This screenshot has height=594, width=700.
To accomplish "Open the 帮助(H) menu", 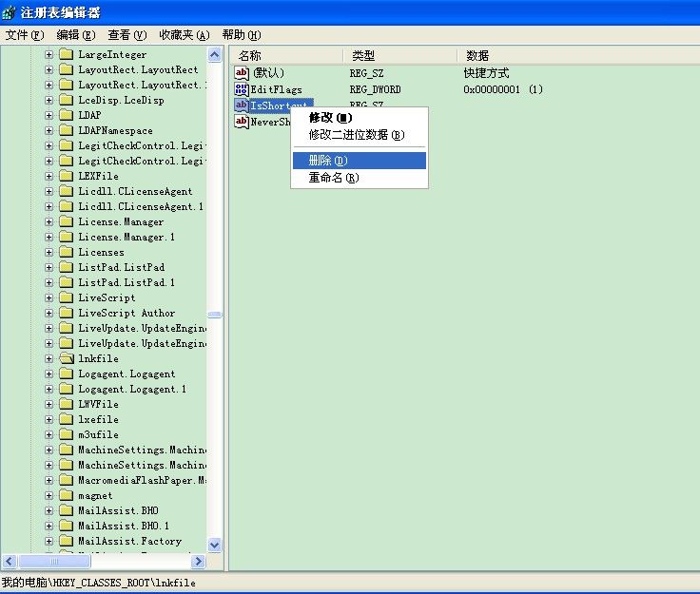I will click(x=242, y=35).
